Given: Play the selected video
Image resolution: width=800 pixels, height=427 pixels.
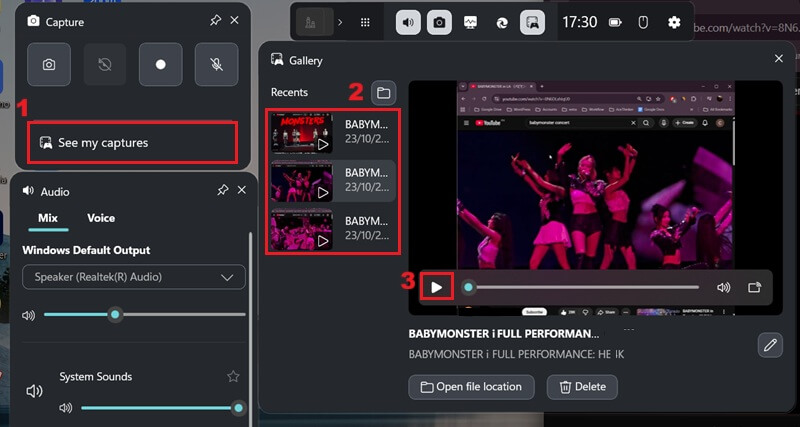Looking at the screenshot, I should pyautogui.click(x=437, y=287).
